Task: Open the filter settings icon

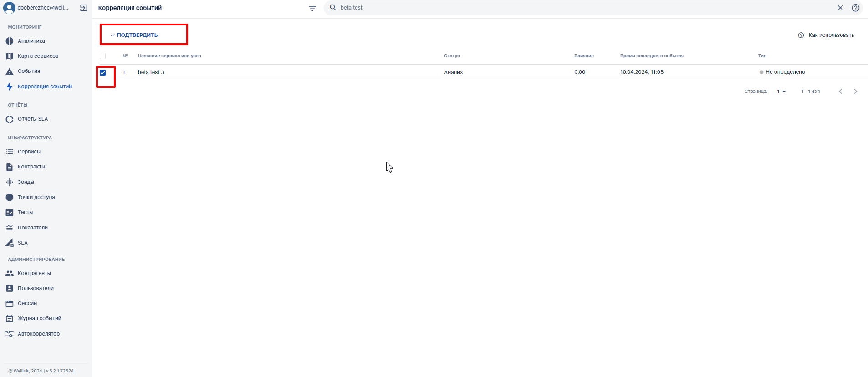Action: pyautogui.click(x=312, y=8)
